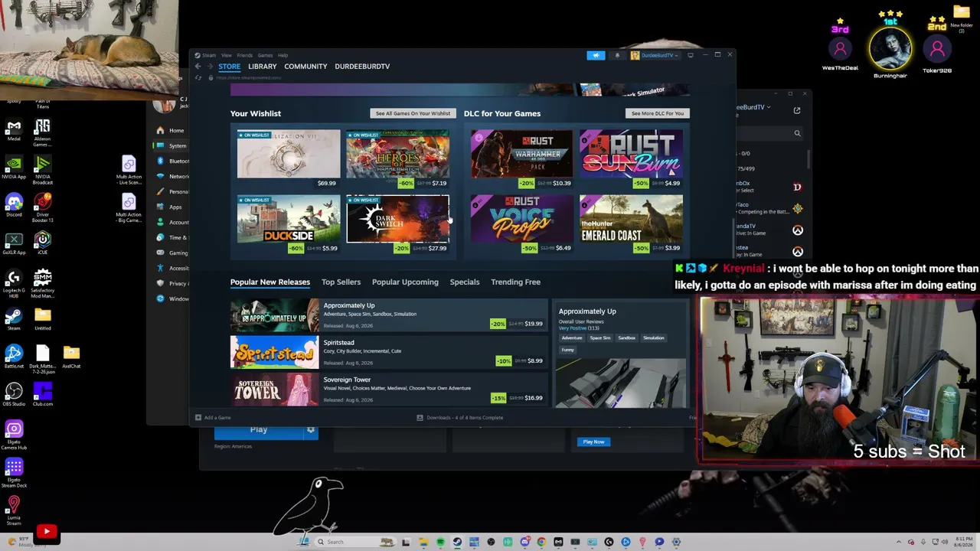Click the Add a Game plus icon
The width and height of the screenshot is (980, 551).
tap(198, 418)
